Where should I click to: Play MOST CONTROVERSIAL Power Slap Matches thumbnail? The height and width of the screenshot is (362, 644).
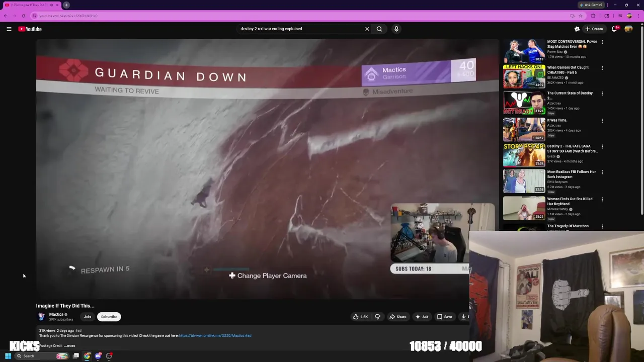(524, 51)
